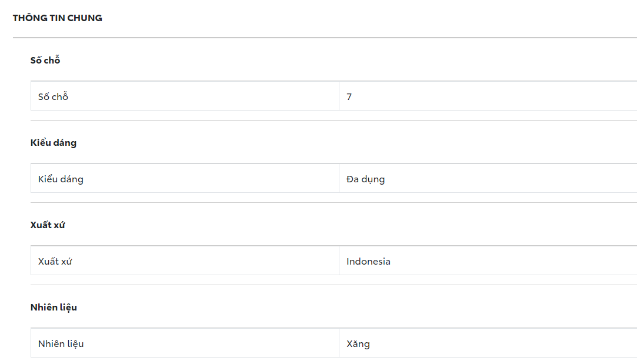Image resolution: width=637 pixels, height=364 pixels.
Task: Click the column divider in the Số chỗ row
Action: [x=339, y=96]
